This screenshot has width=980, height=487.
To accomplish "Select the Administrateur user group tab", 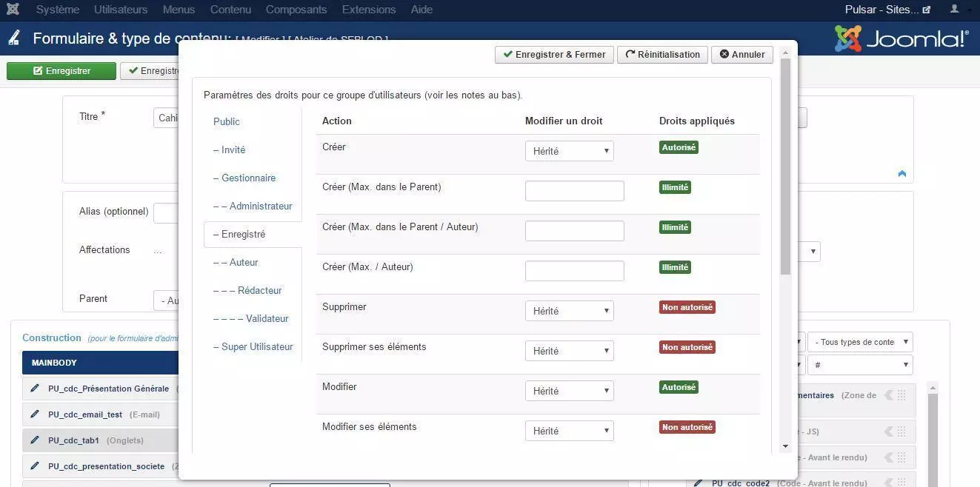I will click(252, 206).
